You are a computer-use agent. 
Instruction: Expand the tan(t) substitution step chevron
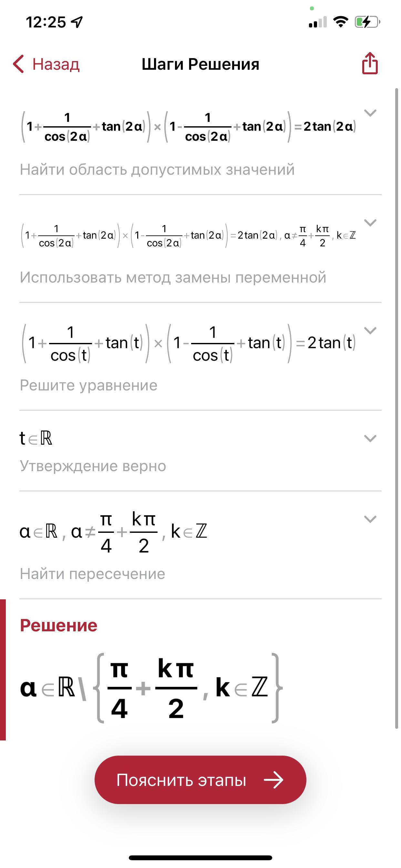[370, 331]
